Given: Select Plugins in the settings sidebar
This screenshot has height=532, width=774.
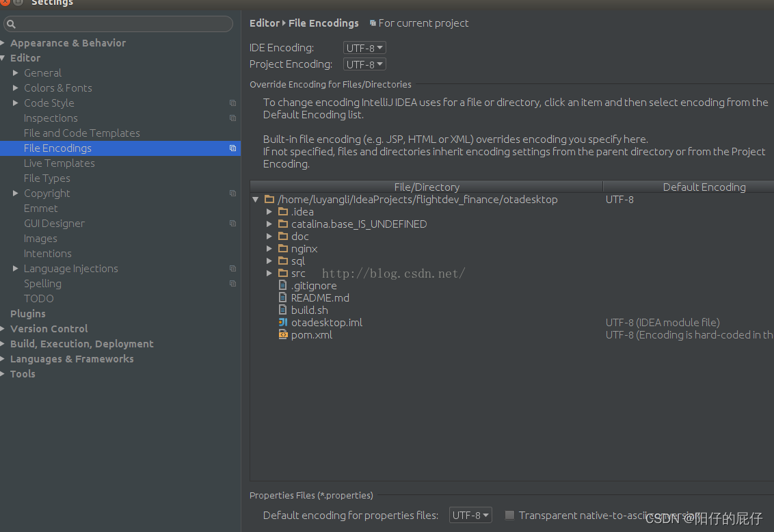Looking at the screenshot, I should coord(28,313).
